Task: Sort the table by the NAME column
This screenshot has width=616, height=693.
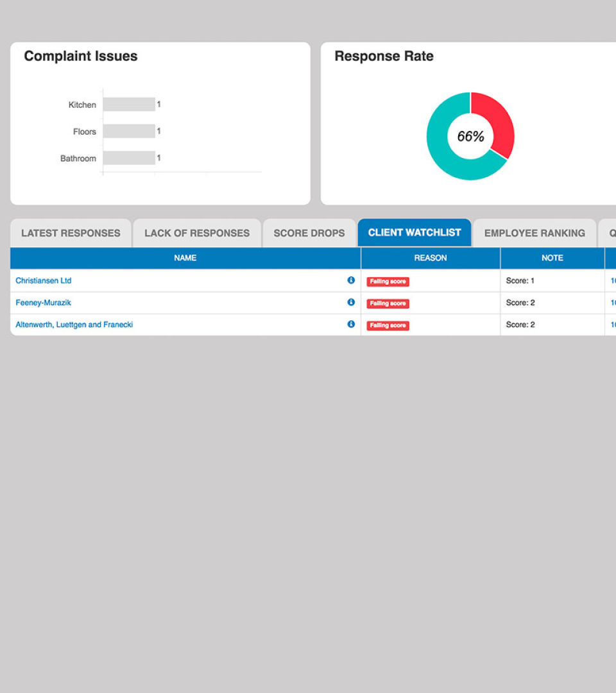Action: (x=185, y=258)
